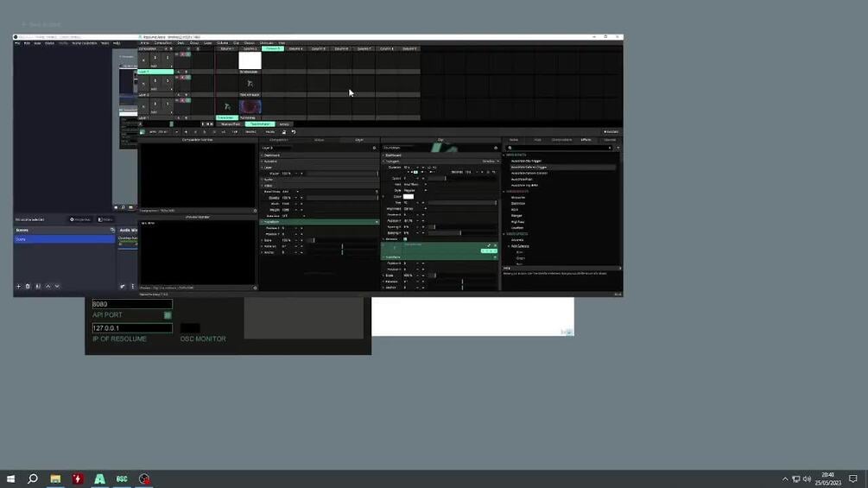Open Audio Mixer three-dot menu in OBS

(132, 287)
